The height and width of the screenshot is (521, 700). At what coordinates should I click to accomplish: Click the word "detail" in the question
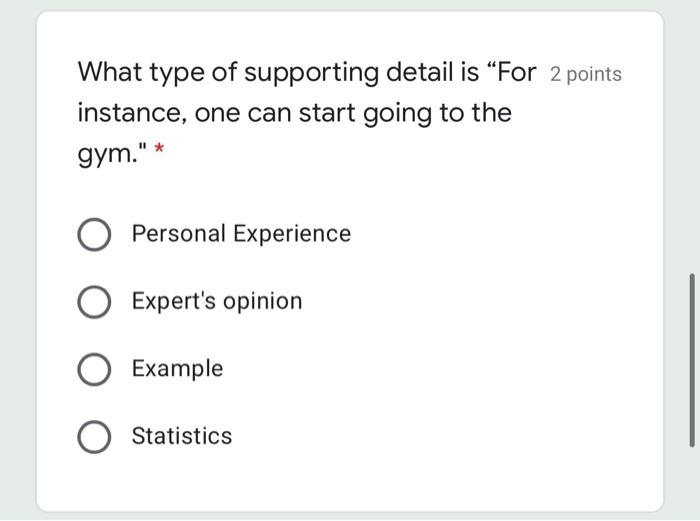[x=416, y=73]
